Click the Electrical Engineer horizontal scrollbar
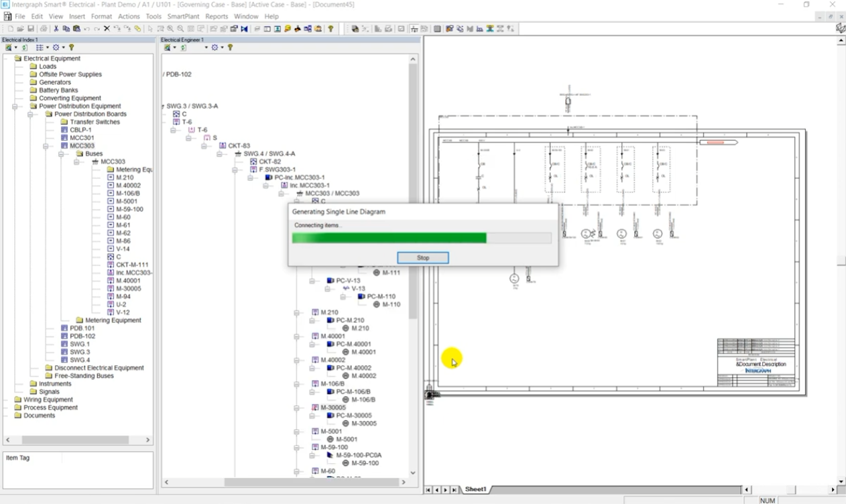 (x=285, y=482)
